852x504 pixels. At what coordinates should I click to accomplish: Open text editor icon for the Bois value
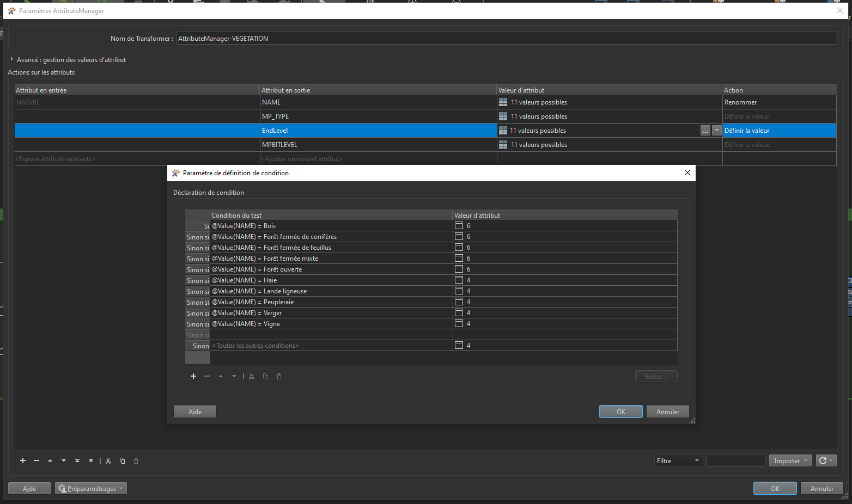pyautogui.click(x=459, y=225)
